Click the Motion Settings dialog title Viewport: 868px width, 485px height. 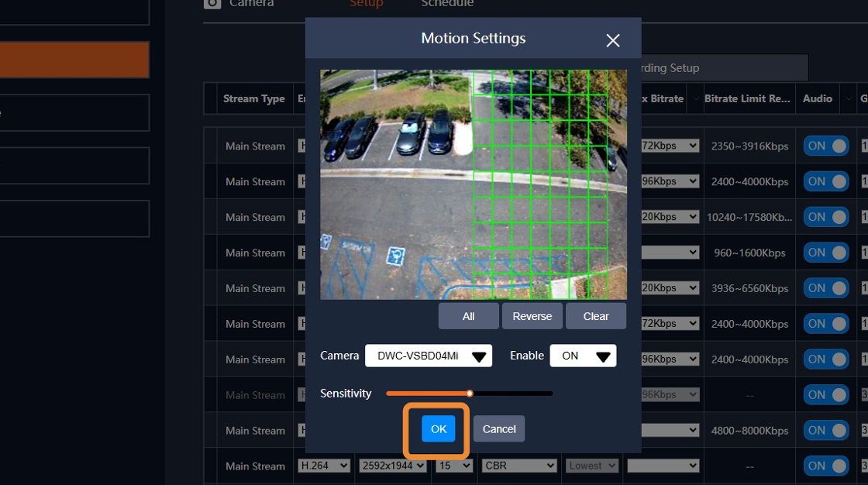coord(474,38)
